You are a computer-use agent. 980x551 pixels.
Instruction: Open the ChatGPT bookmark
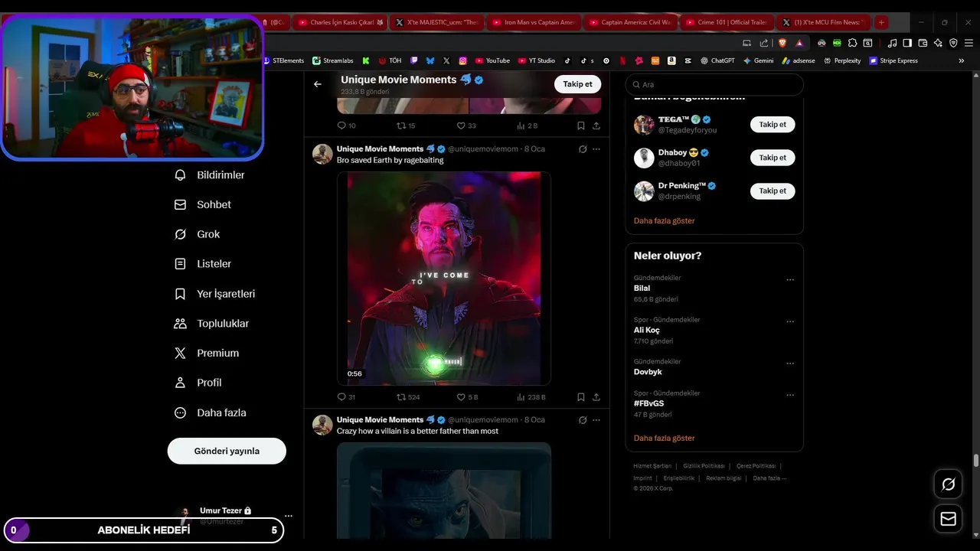pyautogui.click(x=717, y=60)
